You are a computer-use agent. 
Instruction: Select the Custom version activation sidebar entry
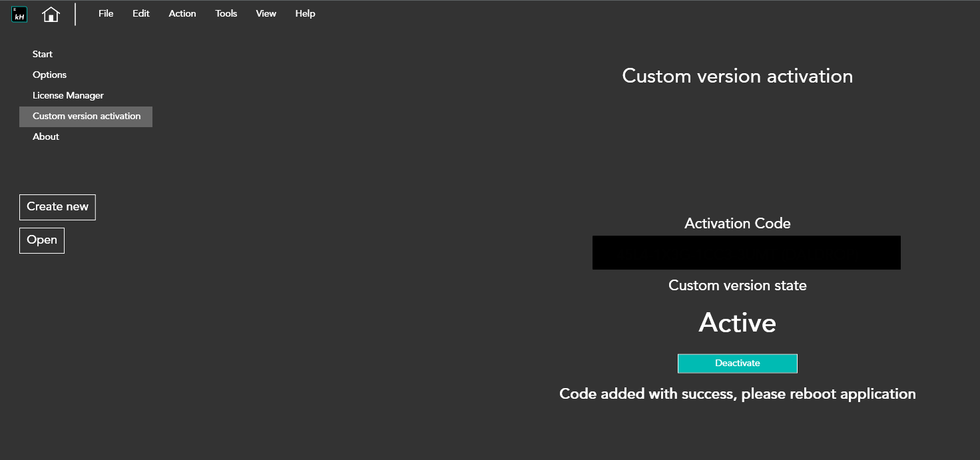[x=87, y=116]
